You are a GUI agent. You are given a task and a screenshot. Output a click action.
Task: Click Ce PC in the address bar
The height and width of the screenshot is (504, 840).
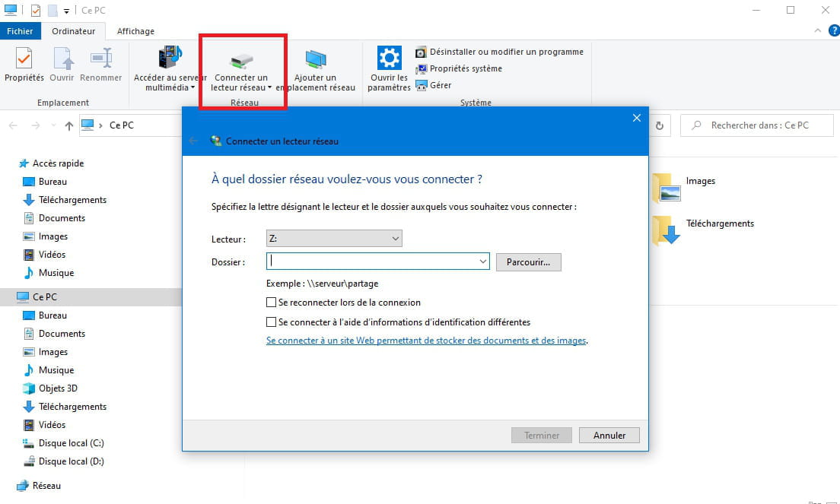tap(122, 125)
